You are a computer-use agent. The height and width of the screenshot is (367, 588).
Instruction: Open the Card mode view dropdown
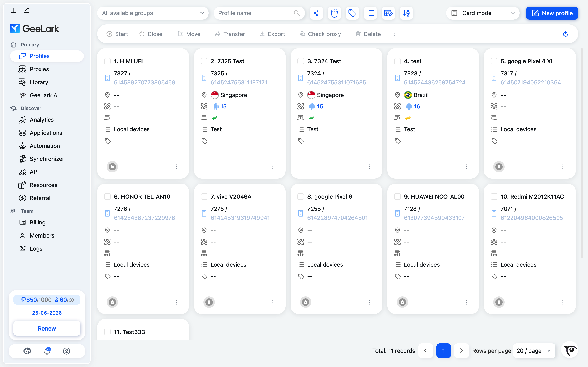click(483, 13)
